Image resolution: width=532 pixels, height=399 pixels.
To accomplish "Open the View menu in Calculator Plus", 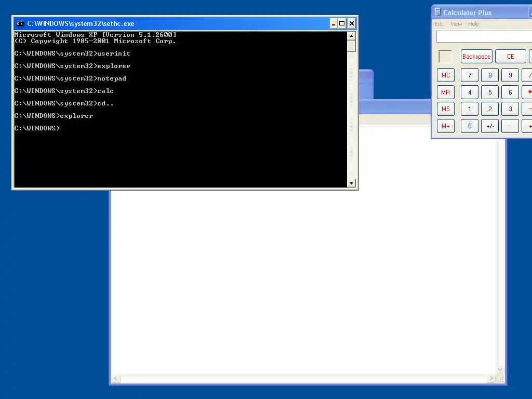I will point(456,24).
